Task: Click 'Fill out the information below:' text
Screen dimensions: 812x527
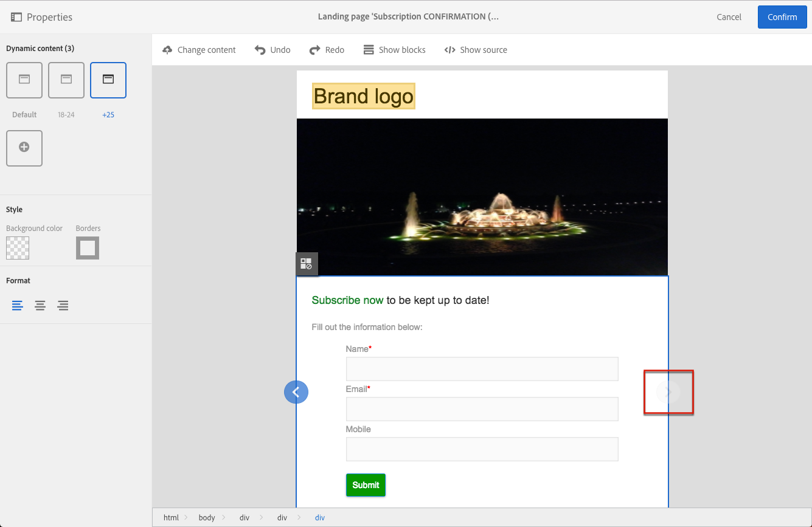Action: pyautogui.click(x=367, y=327)
